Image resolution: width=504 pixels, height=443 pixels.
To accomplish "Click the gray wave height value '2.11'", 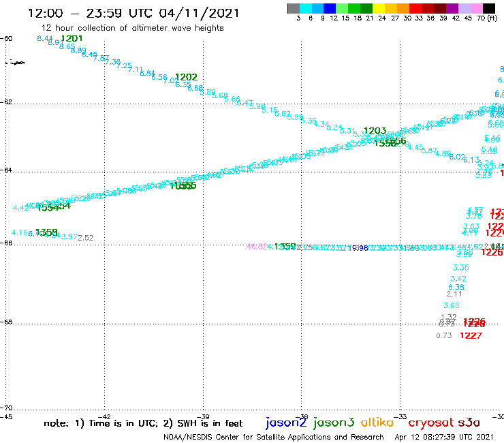I will click(x=454, y=294).
